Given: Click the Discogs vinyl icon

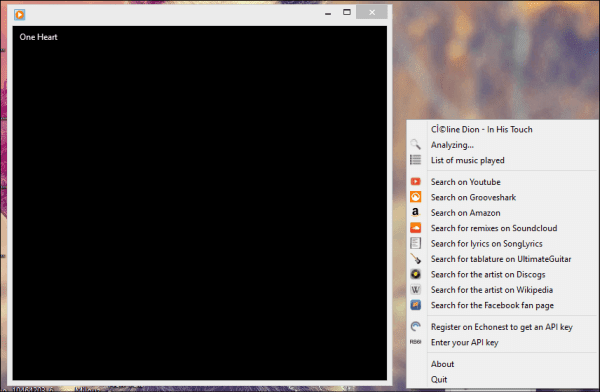Looking at the screenshot, I should pyautogui.click(x=416, y=274).
